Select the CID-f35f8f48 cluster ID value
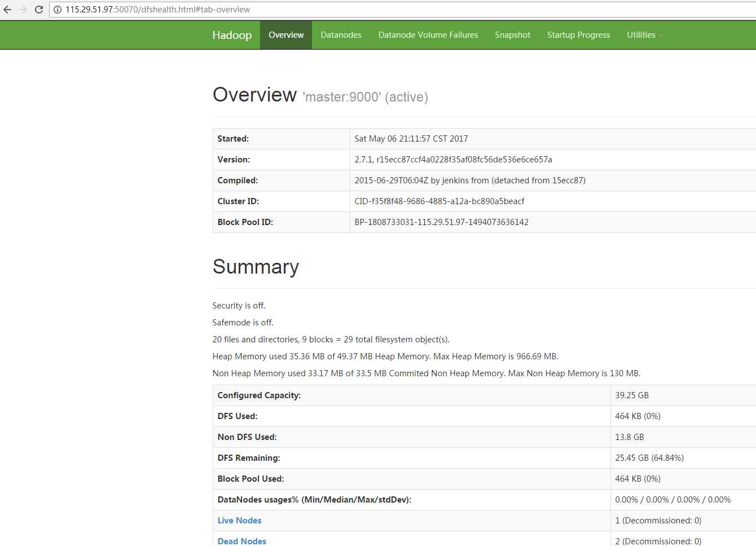Image resolution: width=756 pixels, height=546 pixels. point(439,201)
